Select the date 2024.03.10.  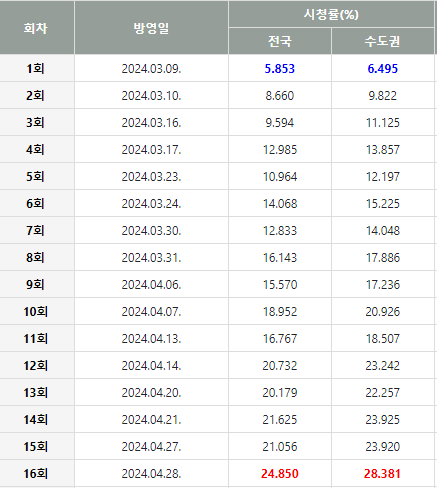pos(151,96)
